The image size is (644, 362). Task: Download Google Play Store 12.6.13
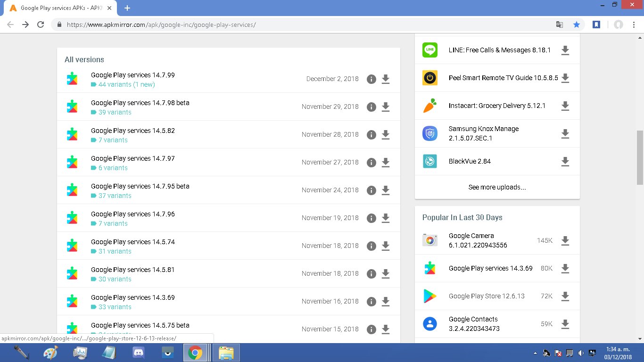(x=565, y=296)
